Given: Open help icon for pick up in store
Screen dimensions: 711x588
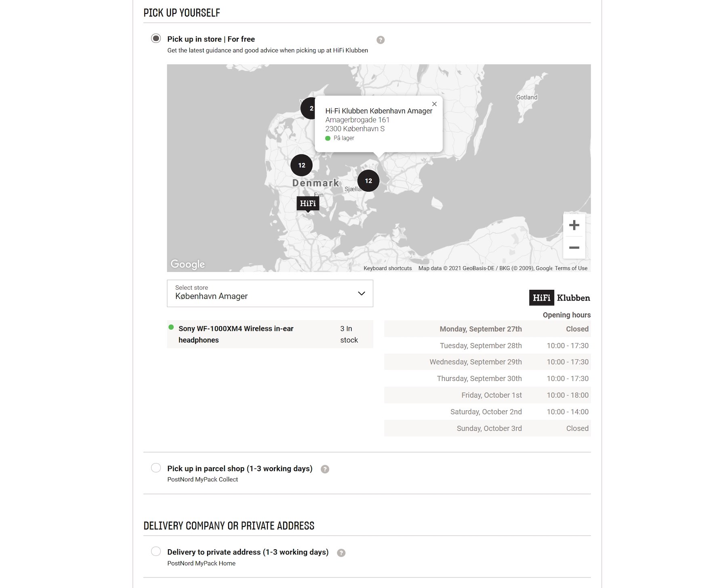Looking at the screenshot, I should [380, 40].
